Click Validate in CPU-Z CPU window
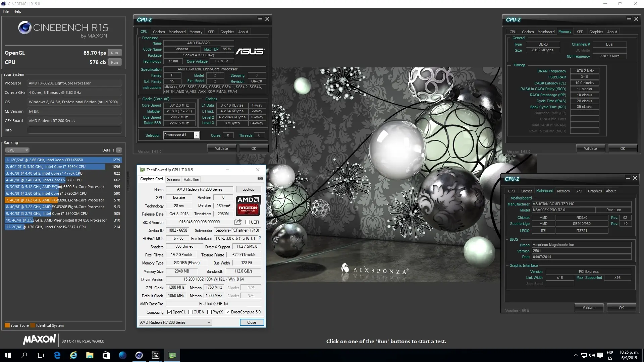This screenshot has height=362, width=644. [x=221, y=148]
